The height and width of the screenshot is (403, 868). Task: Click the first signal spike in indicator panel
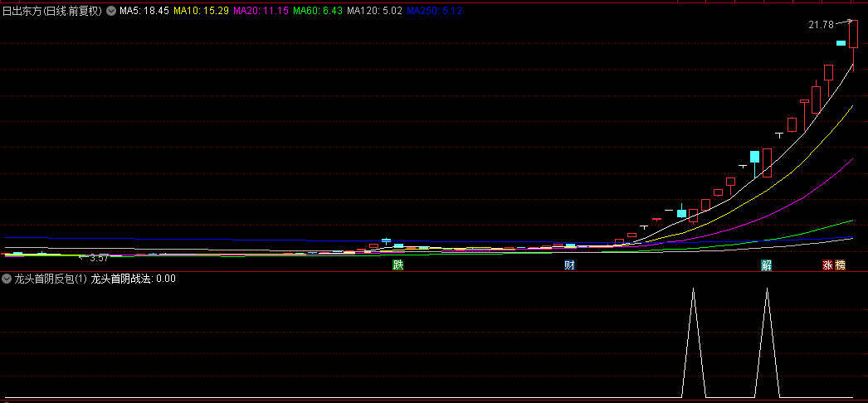[x=693, y=342]
